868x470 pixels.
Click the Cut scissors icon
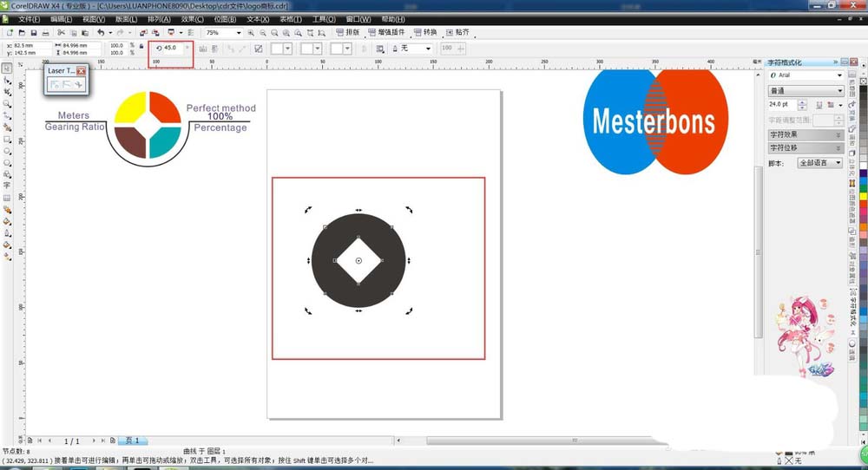point(61,33)
